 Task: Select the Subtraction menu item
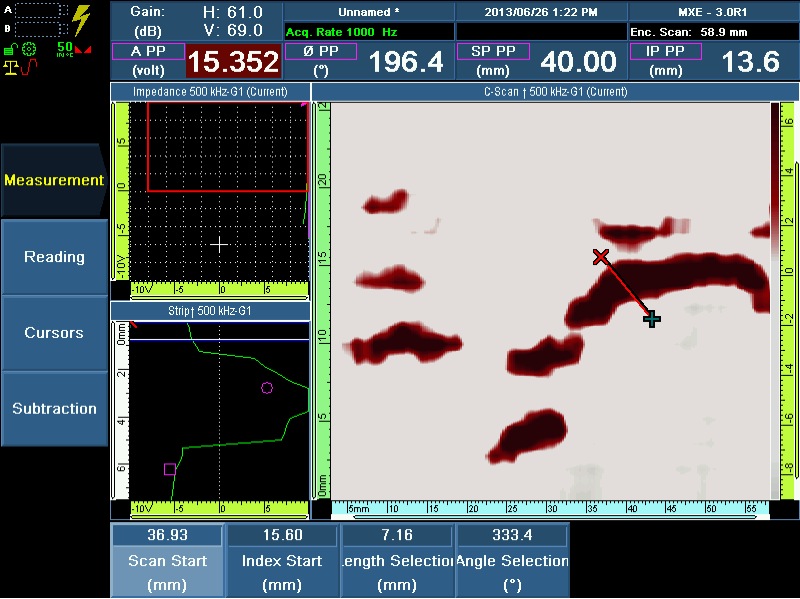(54, 409)
